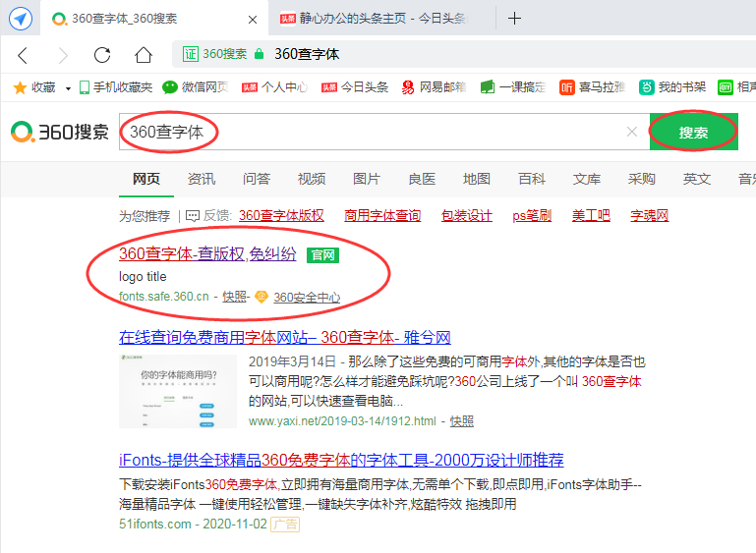This screenshot has height=553, width=756.
Task: Click the fonts.safe.360.cn URL text
Action: pos(164,297)
